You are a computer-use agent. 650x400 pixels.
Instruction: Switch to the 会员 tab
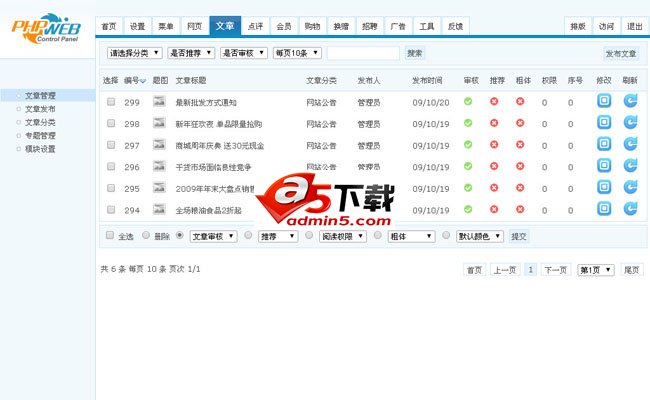pos(284,26)
